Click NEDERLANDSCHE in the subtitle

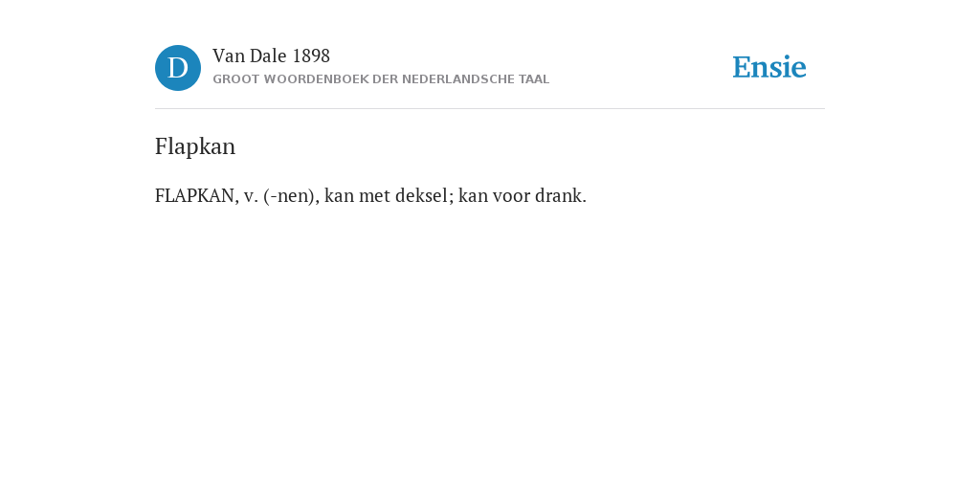458,79
